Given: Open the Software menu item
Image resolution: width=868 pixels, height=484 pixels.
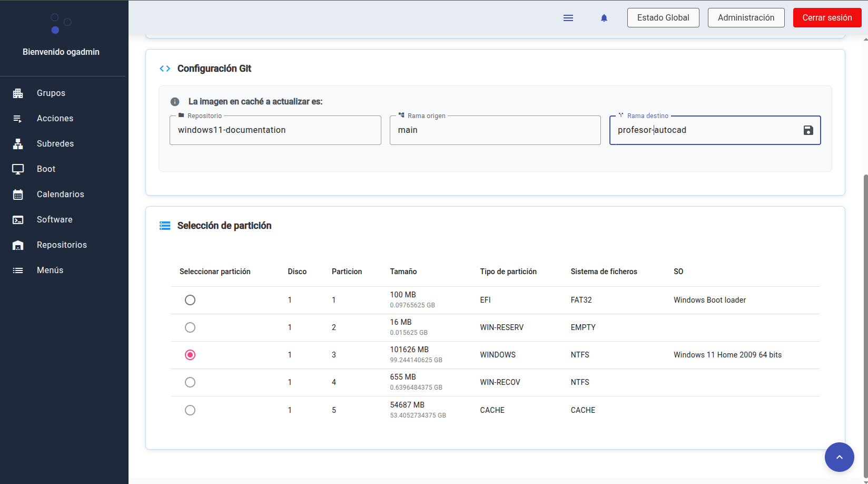Looking at the screenshot, I should pyautogui.click(x=54, y=220).
